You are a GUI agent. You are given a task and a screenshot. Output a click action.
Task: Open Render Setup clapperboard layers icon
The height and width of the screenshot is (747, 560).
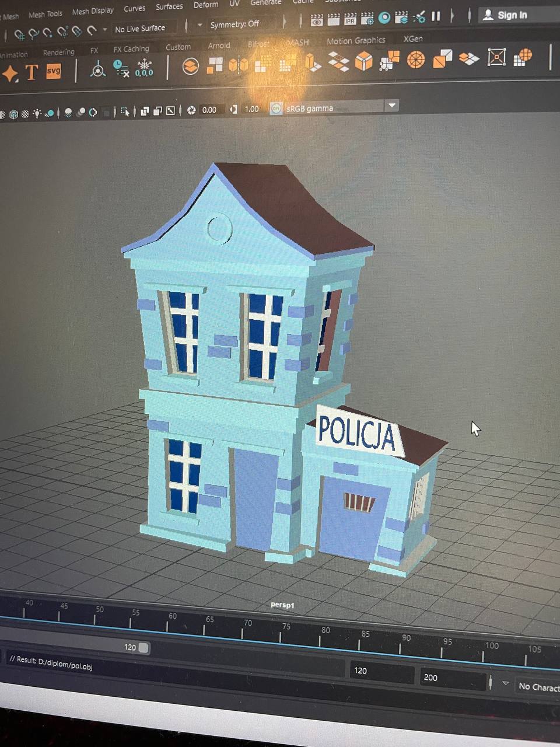pos(402,18)
